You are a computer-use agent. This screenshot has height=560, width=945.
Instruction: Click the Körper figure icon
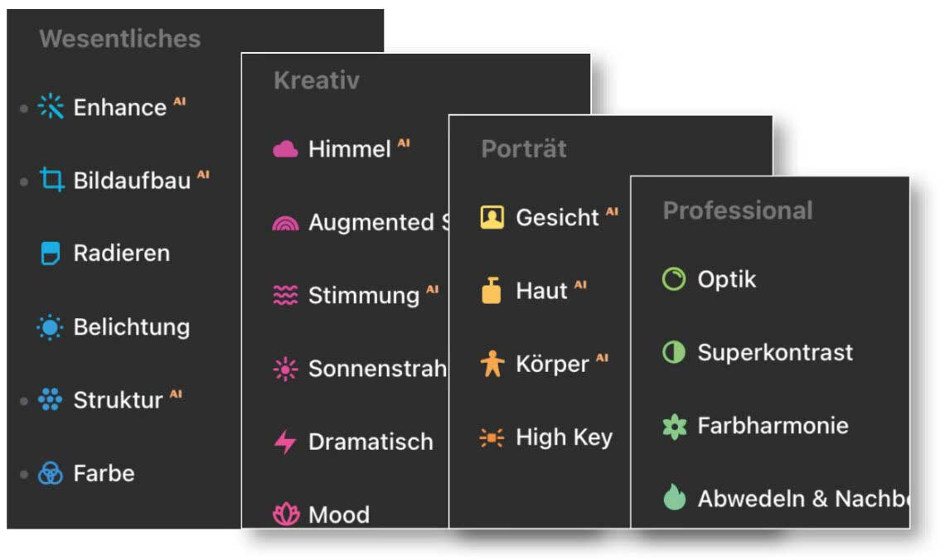pyautogui.click(x=492, y=364)
